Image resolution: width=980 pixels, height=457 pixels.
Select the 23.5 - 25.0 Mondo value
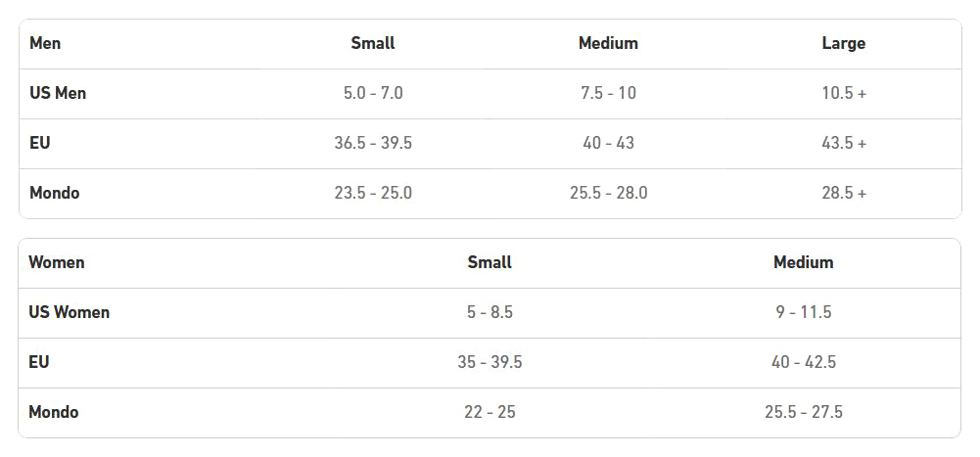point(373,193)
